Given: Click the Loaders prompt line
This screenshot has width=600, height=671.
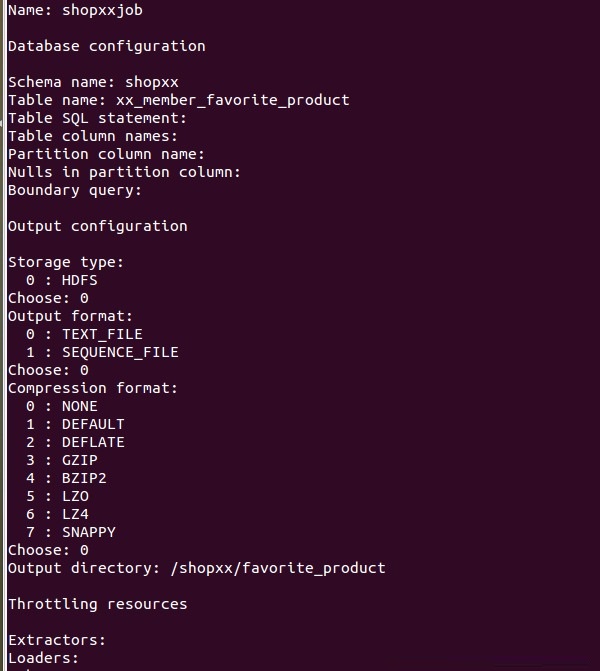Looking at the screenshot, I should pyautogui.click(x=44, y=659).
